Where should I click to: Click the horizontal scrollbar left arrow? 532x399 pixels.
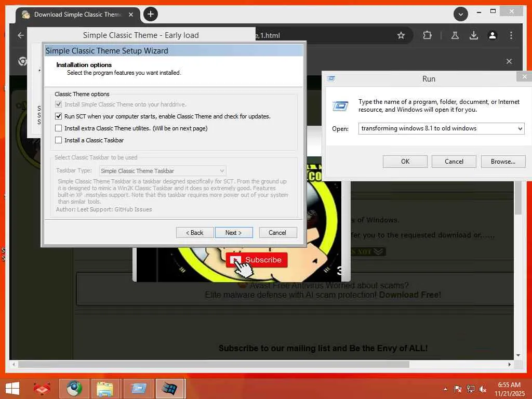14,364
